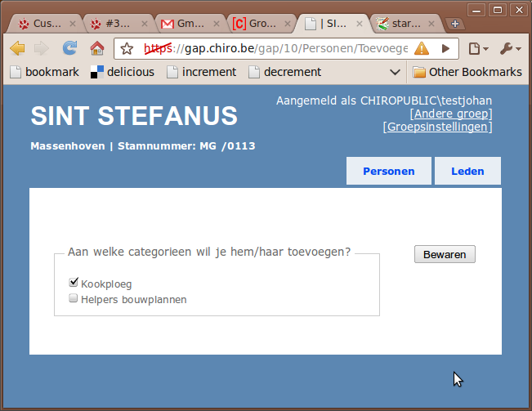The width and height of the screenshot is (532, 411).
Task: Close the browser window
Action: coord(519,10)
